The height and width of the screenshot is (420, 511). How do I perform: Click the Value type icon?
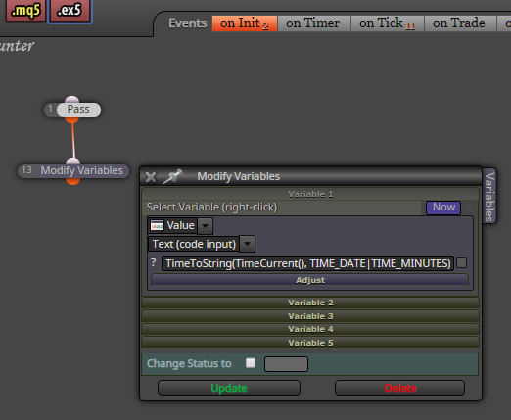[157, 226]
